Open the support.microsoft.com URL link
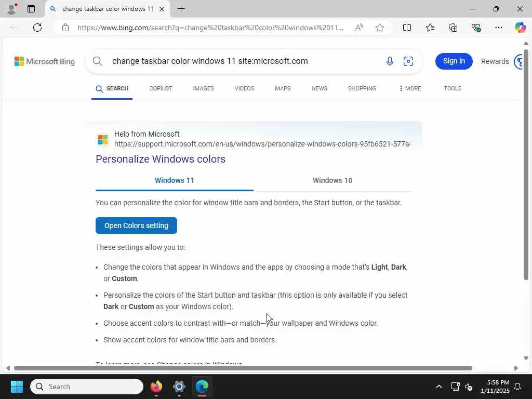Image resolution: width=532 pixels, height=399 pixels. point(262,144)
